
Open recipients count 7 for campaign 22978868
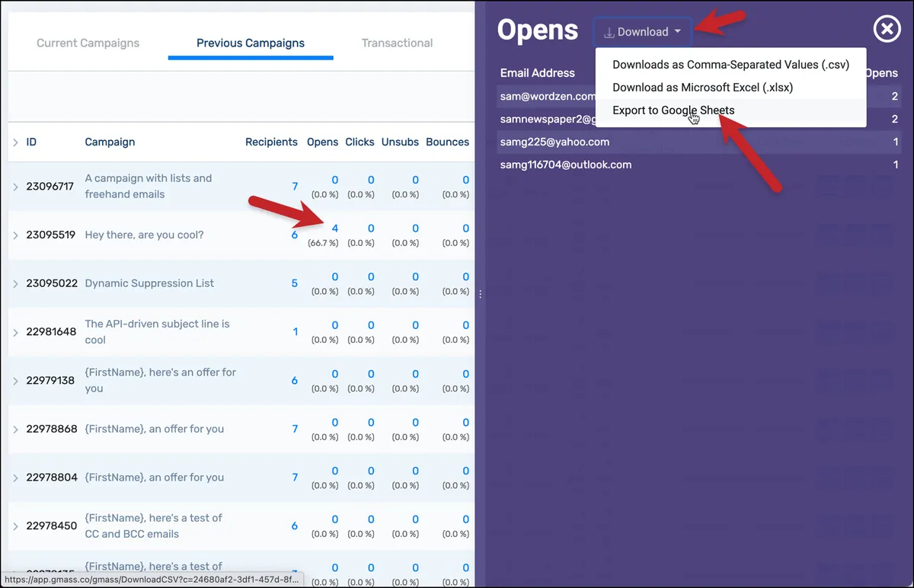click(295, 429)
